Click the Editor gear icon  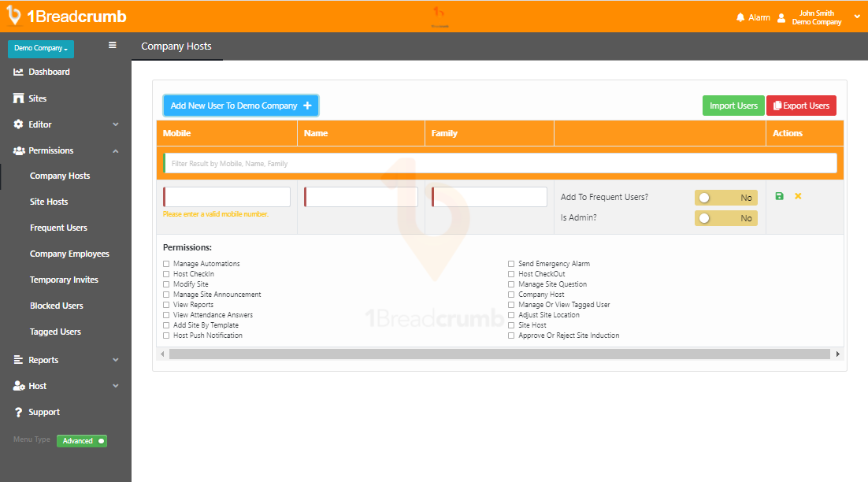pyautogui.click(x=18, y=124)
